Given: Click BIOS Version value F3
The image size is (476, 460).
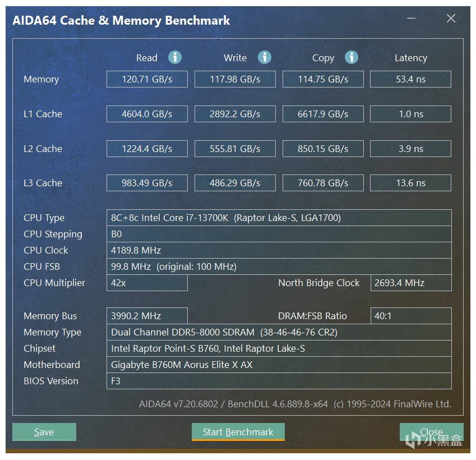Looking at the screenshot, I should tap(279, 381).
